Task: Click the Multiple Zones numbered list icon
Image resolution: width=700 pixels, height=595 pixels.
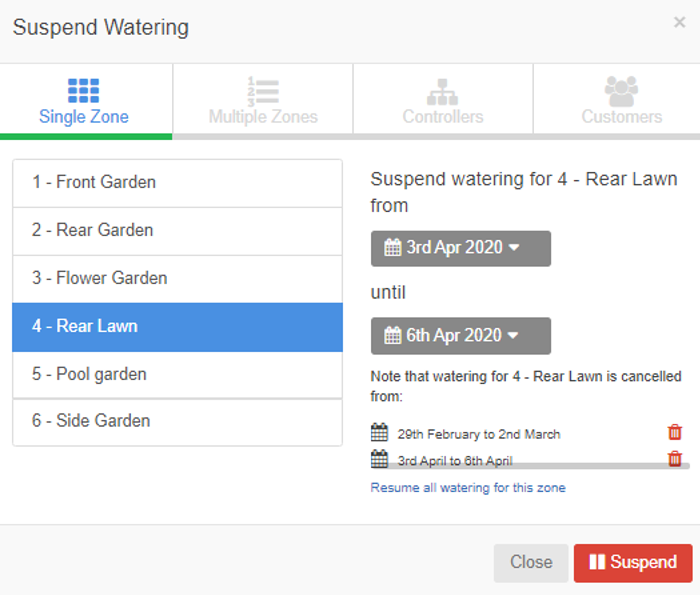Action: pos(263,92)
